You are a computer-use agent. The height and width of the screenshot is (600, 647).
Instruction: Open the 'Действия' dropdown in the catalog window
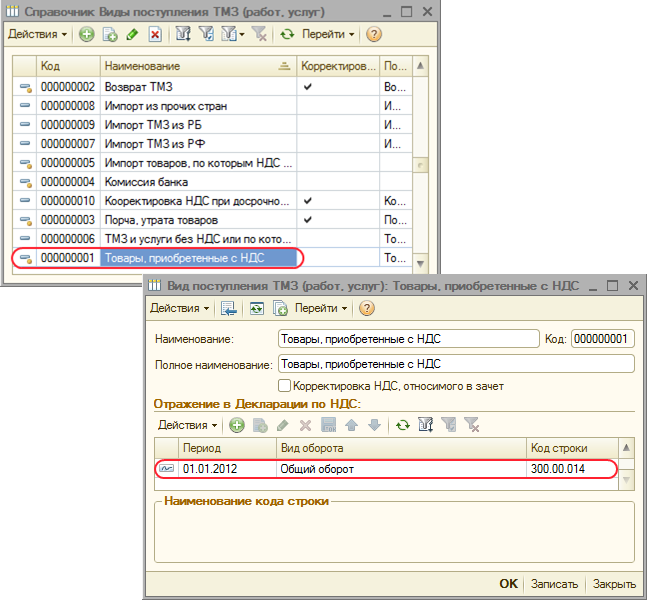[37, 34]
